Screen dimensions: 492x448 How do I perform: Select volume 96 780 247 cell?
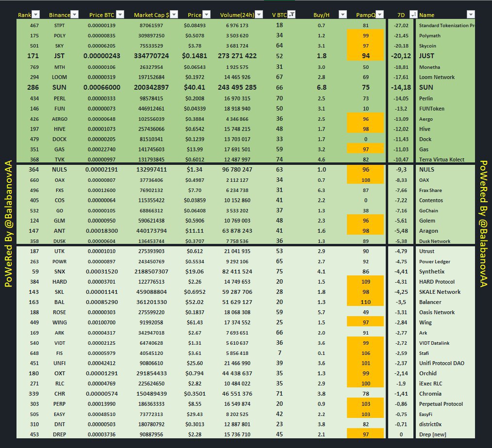click(x=237, y=170)
